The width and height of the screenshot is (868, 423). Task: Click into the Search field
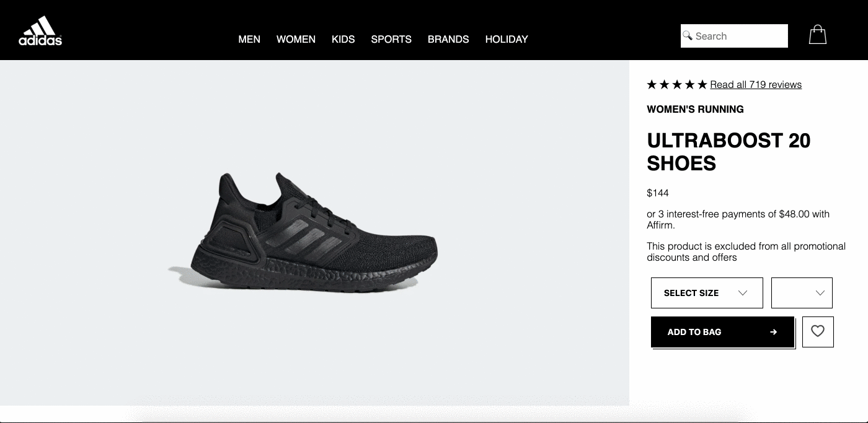coord(734,36)
